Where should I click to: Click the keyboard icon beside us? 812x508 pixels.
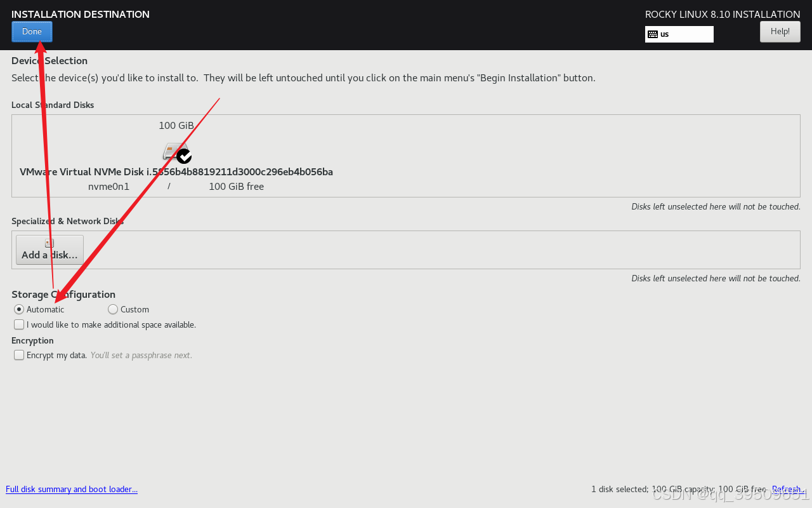pos(653,34)
